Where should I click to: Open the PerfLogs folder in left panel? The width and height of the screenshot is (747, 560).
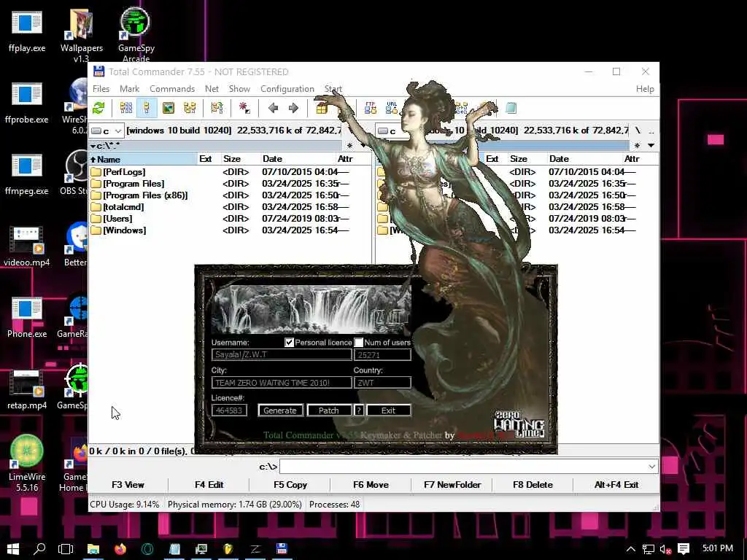tap(124, 172)
